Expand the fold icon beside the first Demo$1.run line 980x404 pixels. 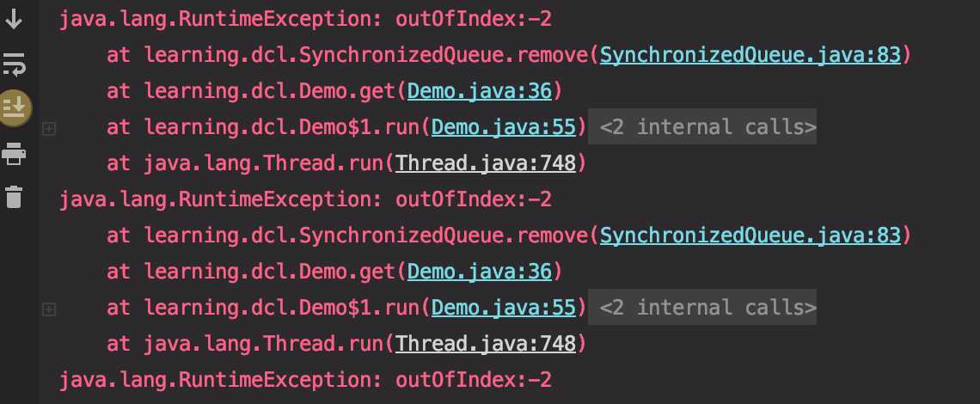click(x=49, y=129)
